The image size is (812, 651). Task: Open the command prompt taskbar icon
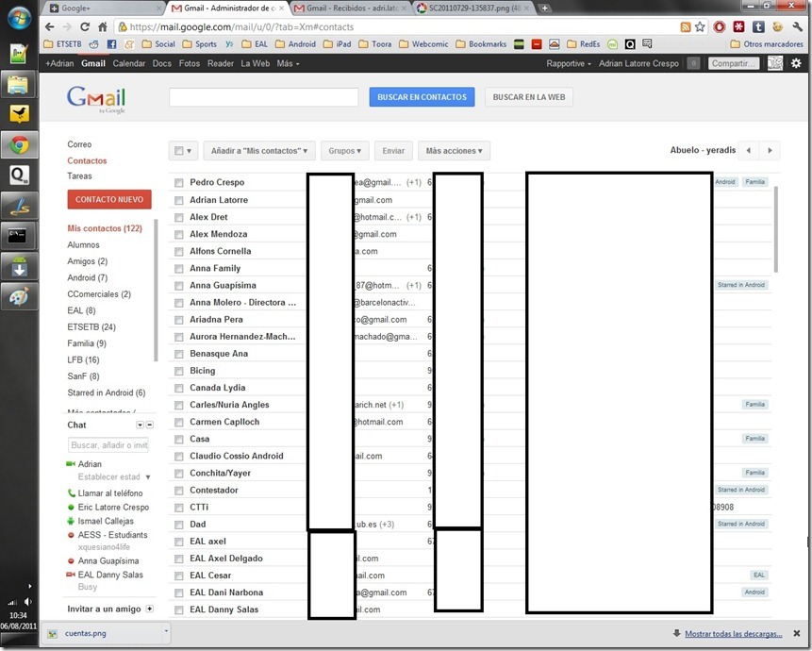coord(19,237)
